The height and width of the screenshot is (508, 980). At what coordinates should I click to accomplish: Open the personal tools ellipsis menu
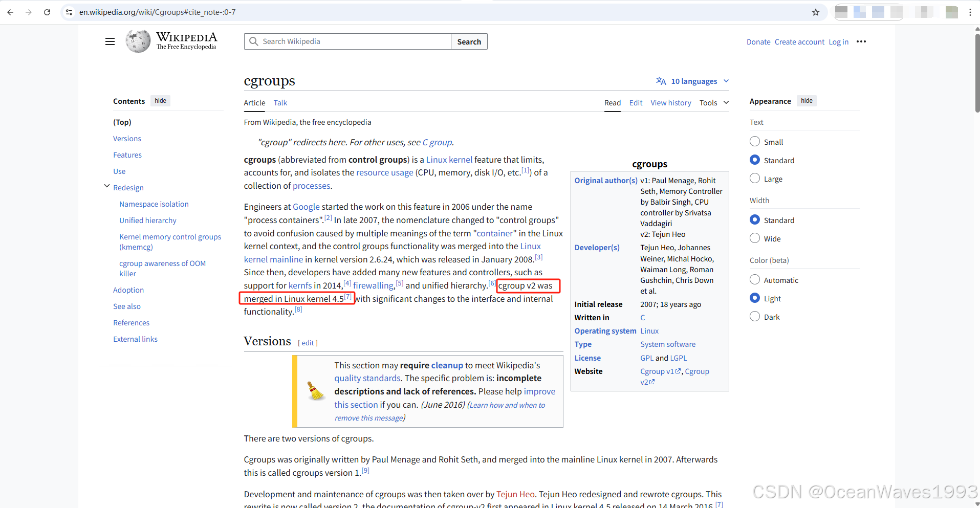(861, 41)
